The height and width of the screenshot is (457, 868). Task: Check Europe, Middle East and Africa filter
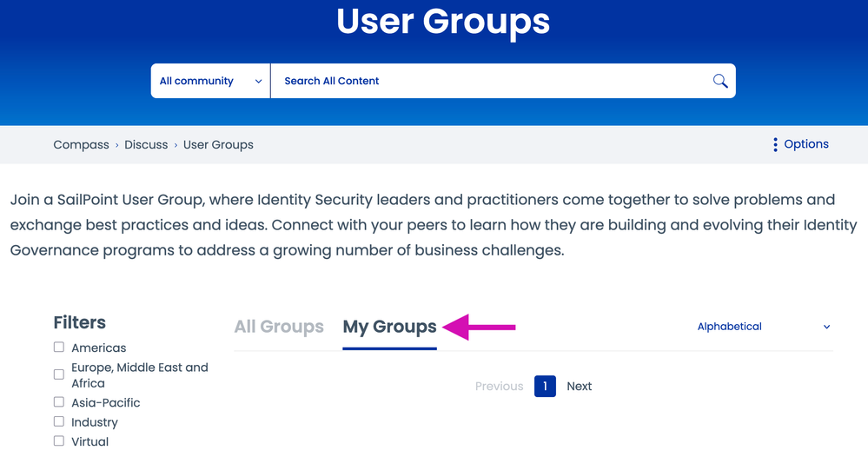(x=59, y=374)
